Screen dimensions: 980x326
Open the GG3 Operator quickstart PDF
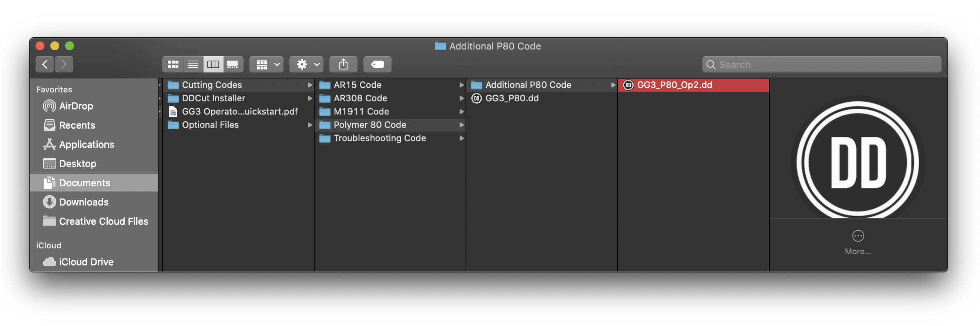(239, 112)
